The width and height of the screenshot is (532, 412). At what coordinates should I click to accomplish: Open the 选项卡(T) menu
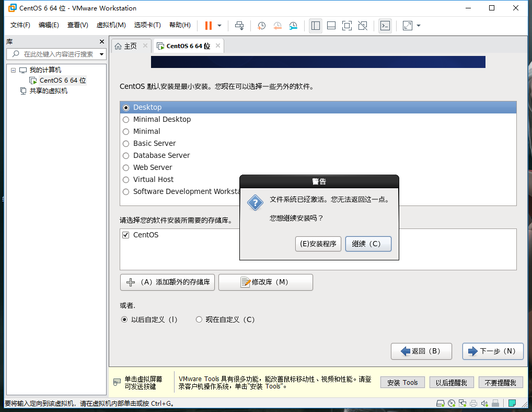(x=147, y=25)
